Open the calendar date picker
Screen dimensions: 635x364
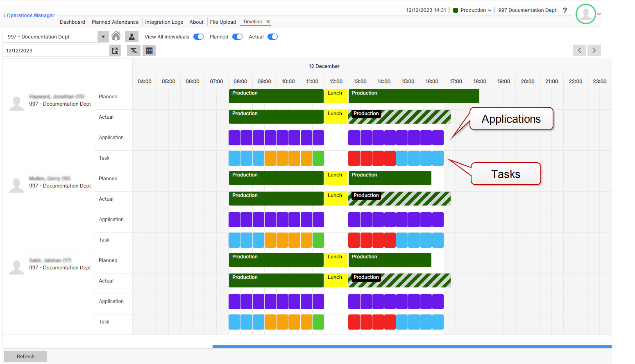pos(115,51)
